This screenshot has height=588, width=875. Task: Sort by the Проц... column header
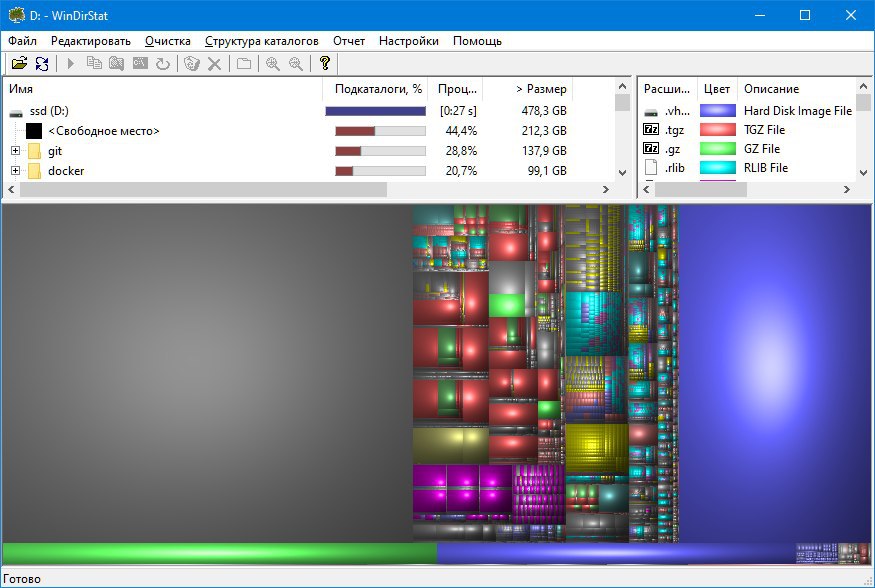click(x=455, y=89)
